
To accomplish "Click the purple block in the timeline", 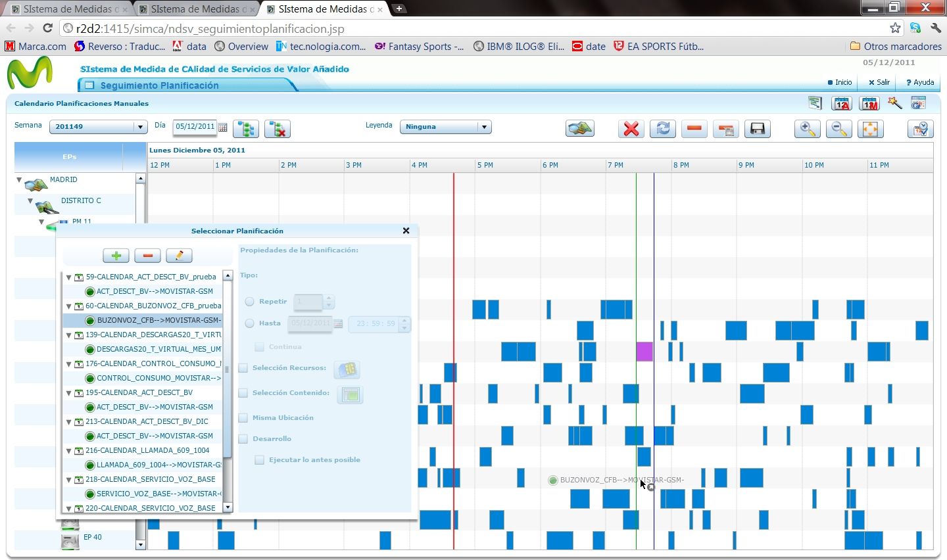I will [x=644, y=351].
